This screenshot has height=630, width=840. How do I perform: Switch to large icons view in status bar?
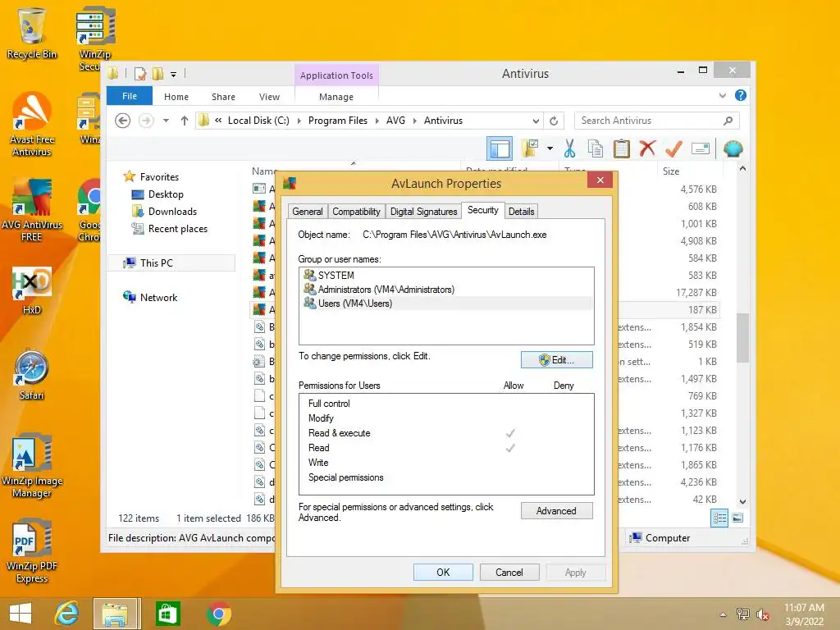click(737, 518)
